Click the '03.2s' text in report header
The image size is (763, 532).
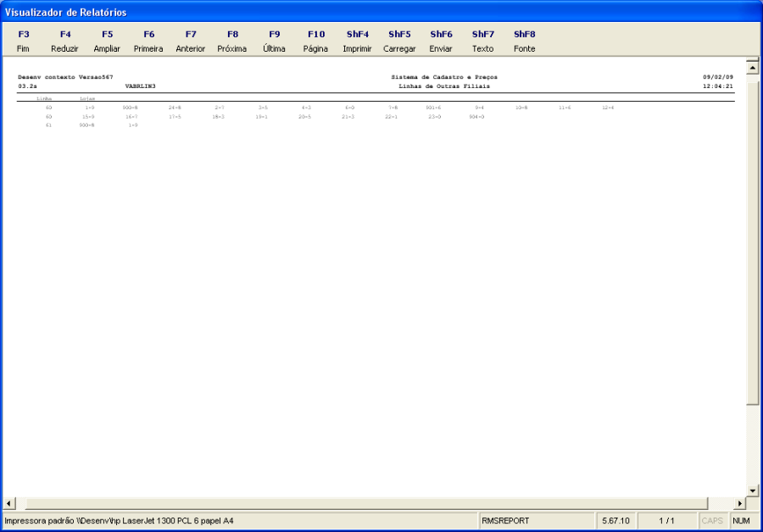(x=27, y=86)
